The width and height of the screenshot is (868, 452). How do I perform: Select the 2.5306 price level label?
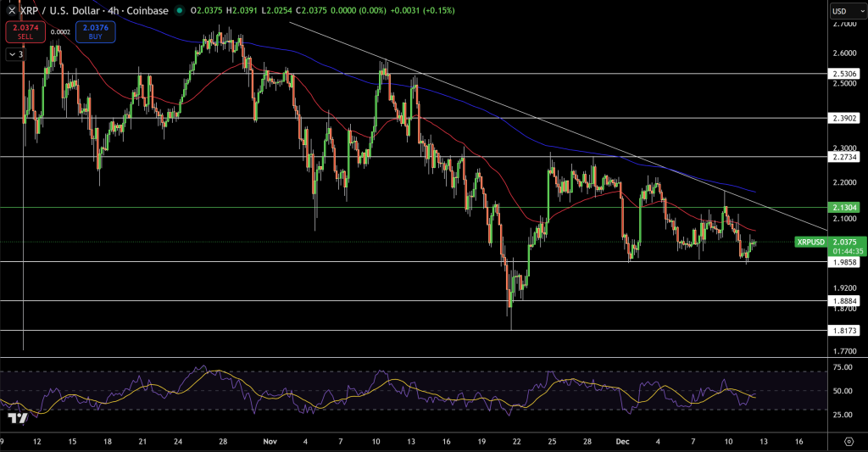pyautogui.click(x=846, y=74)
